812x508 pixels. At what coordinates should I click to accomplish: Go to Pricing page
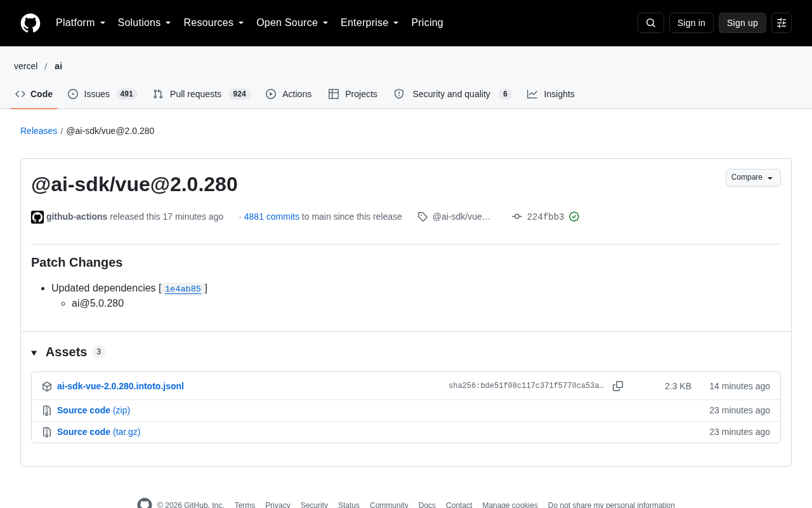(427, 23)
